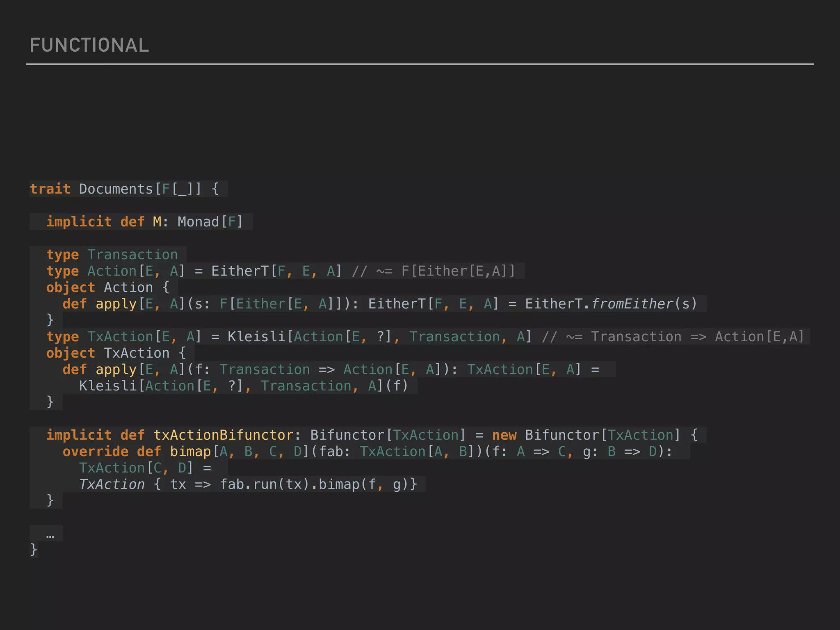Select comment '// ~= Transaction => Action[E,A]'
840x630 pixels.
point(673,337)
